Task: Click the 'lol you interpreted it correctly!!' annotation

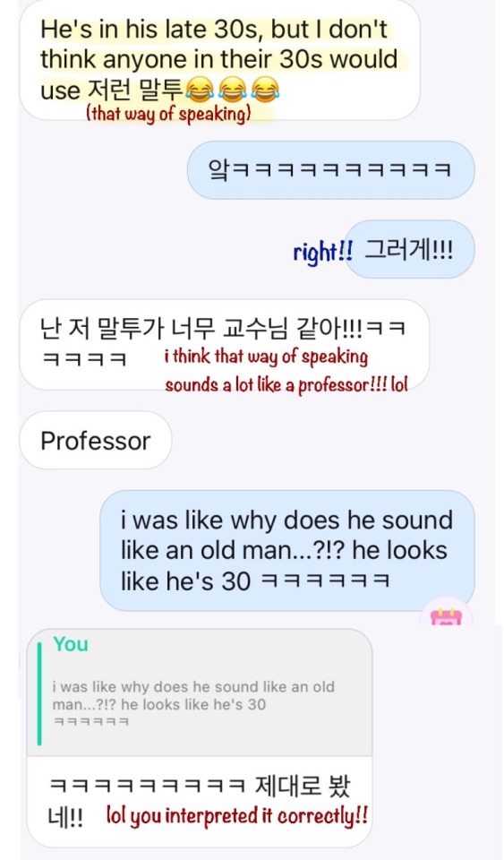Action: 236,815
